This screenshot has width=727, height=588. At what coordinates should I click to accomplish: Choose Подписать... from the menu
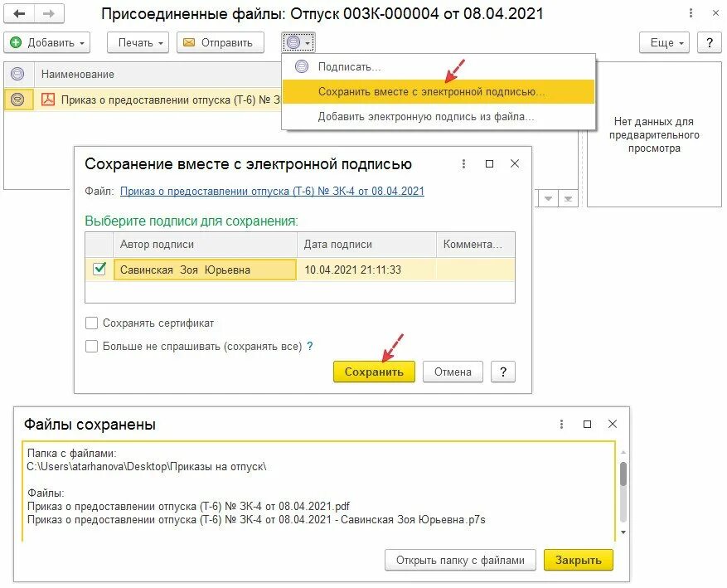[x=439, y=67]
